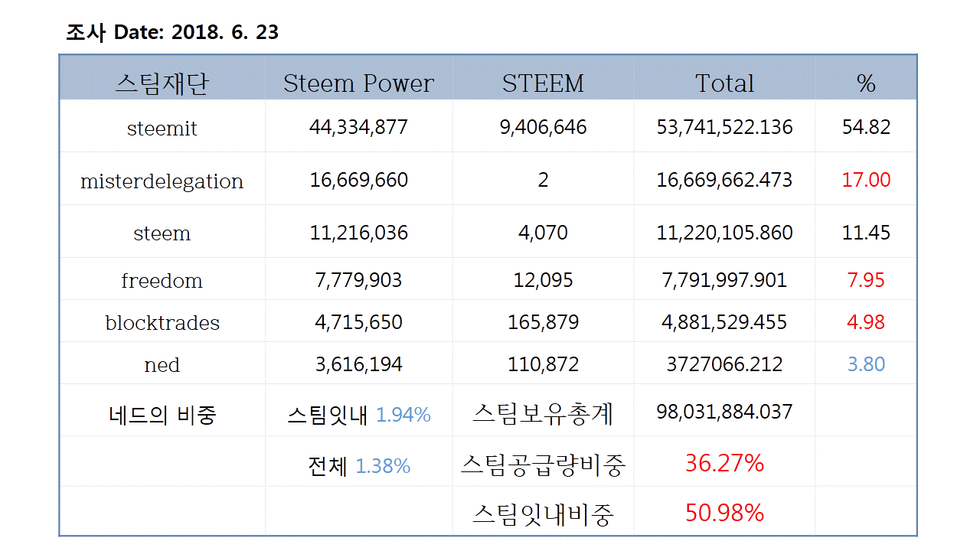The height and width of the screenshot is (551, 980).
Task: Click the 'blocktrades' account name
Action: [162, 322]
